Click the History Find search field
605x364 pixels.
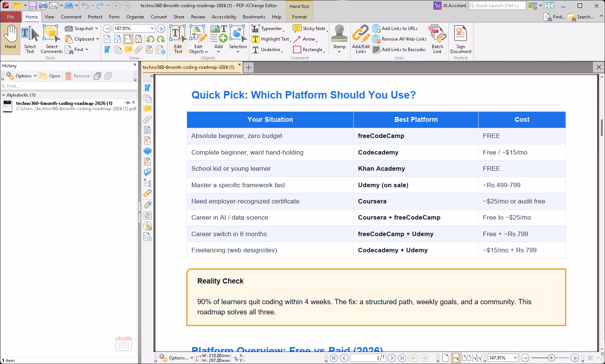click(x=69, y=86)
